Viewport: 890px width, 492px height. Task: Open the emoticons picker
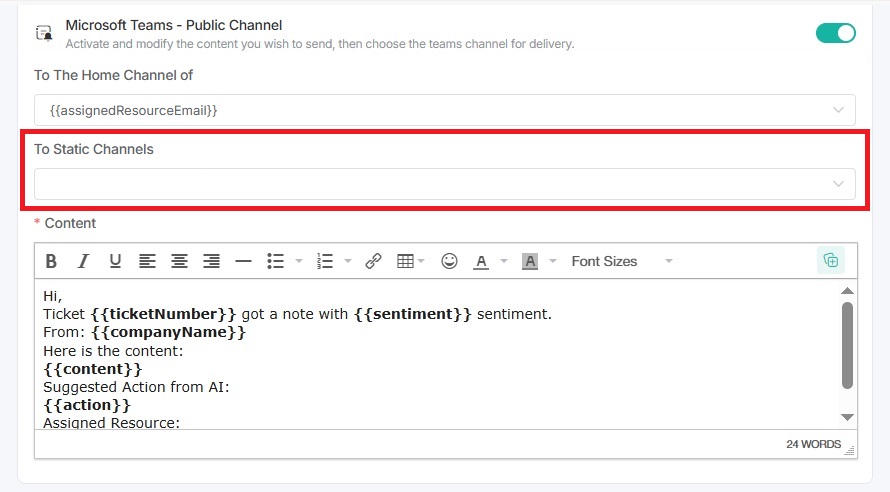click(449, 261)
